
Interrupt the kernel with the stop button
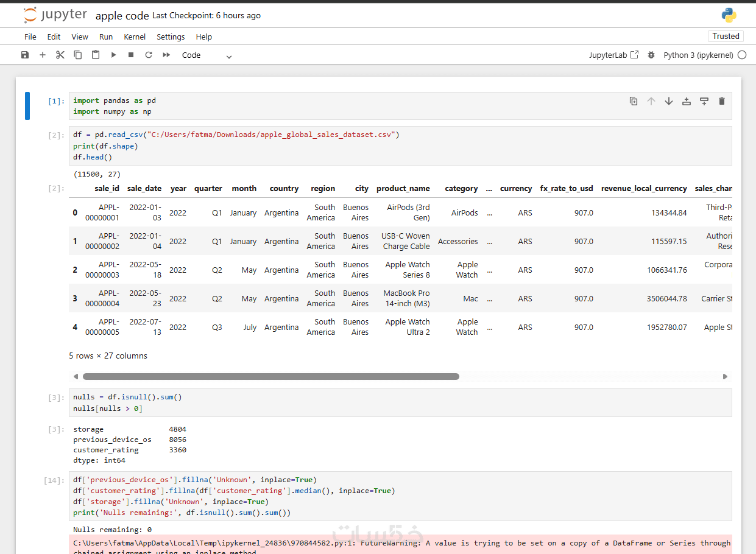pyautogui.click(x=131, y=55)
